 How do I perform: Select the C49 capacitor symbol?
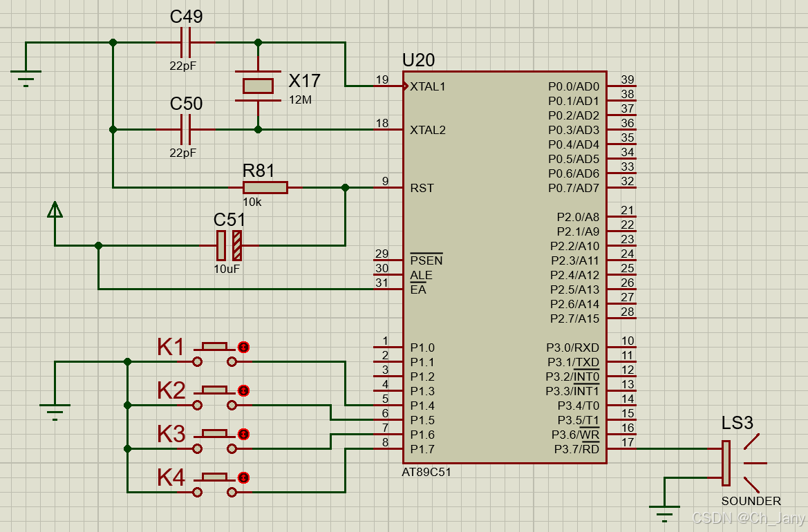185,43
